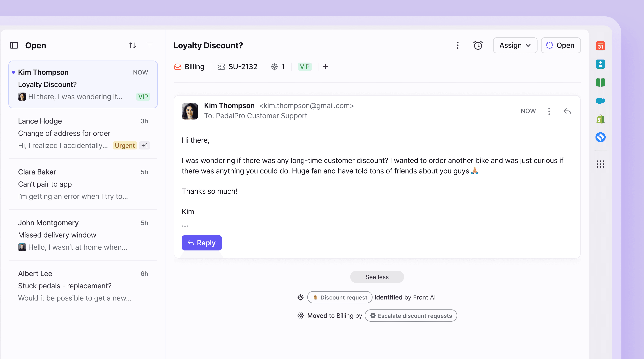Open the Assign dropdown

click(515, 45)
